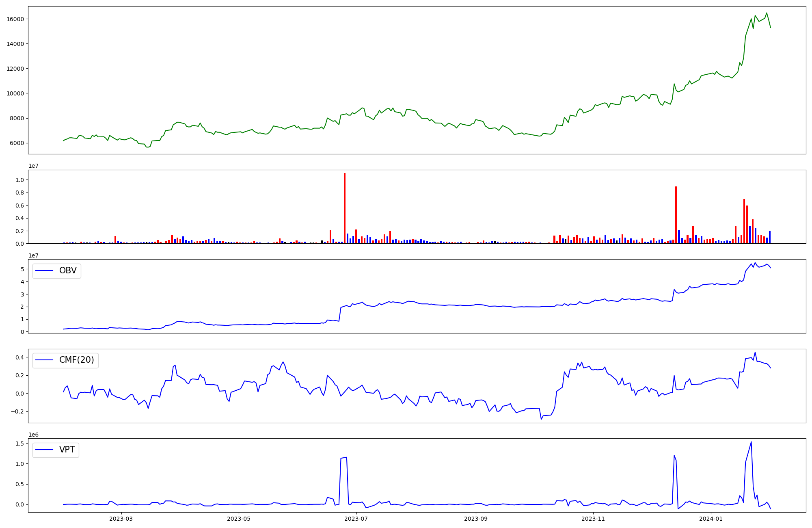Click the VPT legend label
Viewport: 812px width, 528px height.
67,450
